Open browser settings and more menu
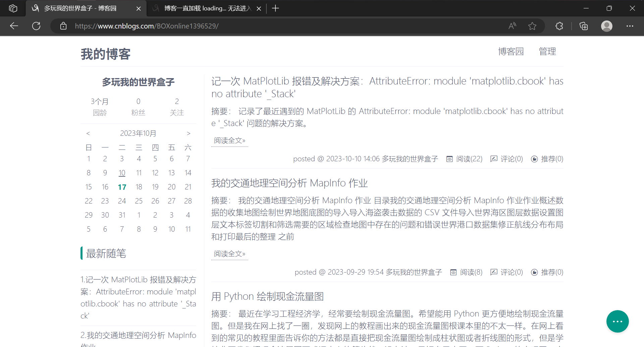Screen dimensions: 644x347 (x=630, y=26)
